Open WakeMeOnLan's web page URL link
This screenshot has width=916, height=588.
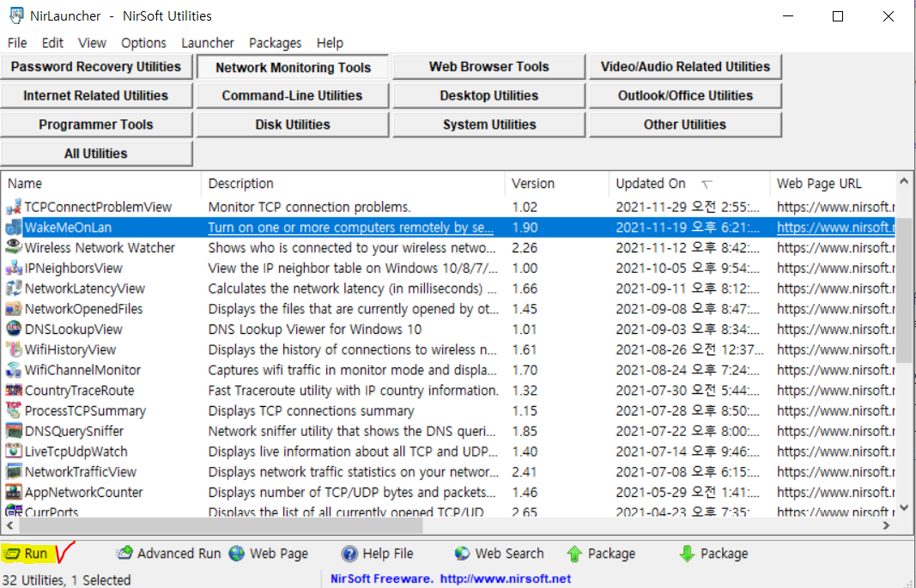(835, 227)
